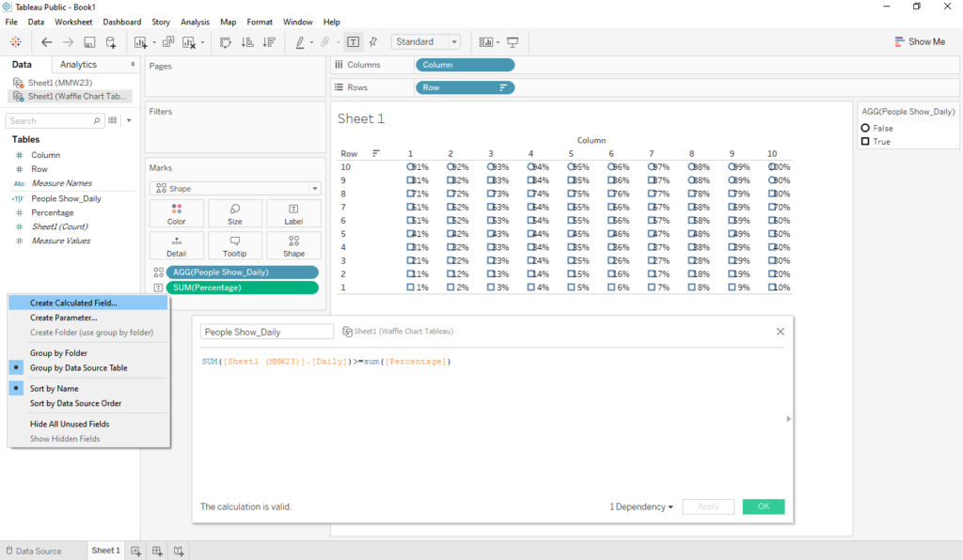Click the Detail marks card button
Screen dimensions: 963x560
click(x=176, y=245)
